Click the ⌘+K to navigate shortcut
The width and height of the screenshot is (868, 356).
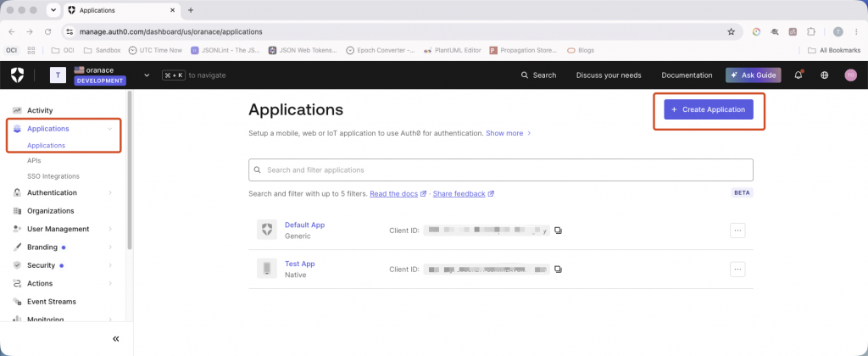194,75
